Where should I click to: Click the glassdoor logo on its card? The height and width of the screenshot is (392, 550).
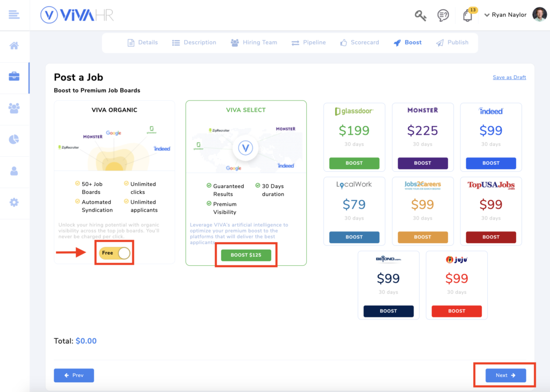(x=354, y=111)
